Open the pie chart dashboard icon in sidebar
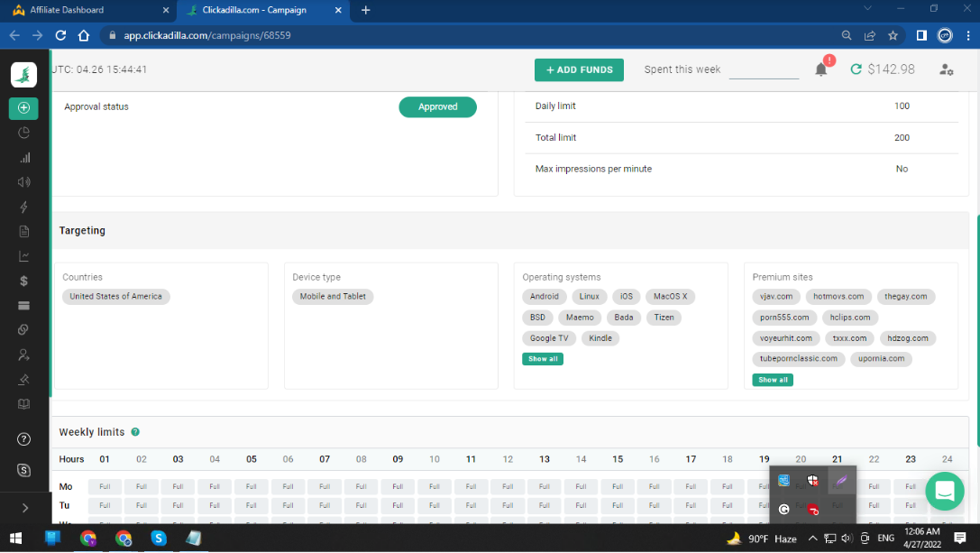This screenshot has width=980, height=553. coord(24,133)
